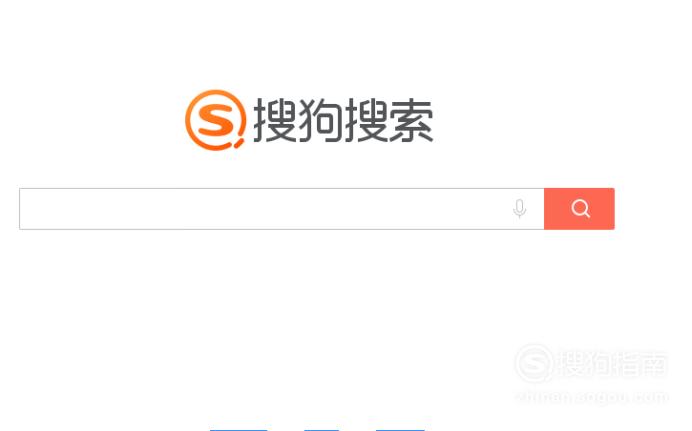The height and width of the screenshot is (431, 692).
Task: Focus the Sogou search text box
Action: tap(282, 209)
